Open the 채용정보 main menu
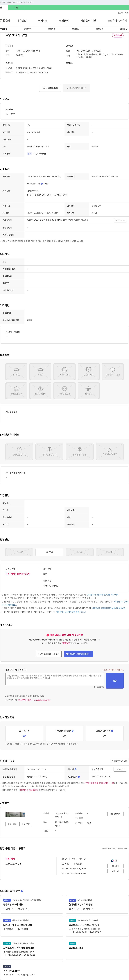Image resolution: width=129 pixels, height=980 pixels. click(x=22, y=21)
